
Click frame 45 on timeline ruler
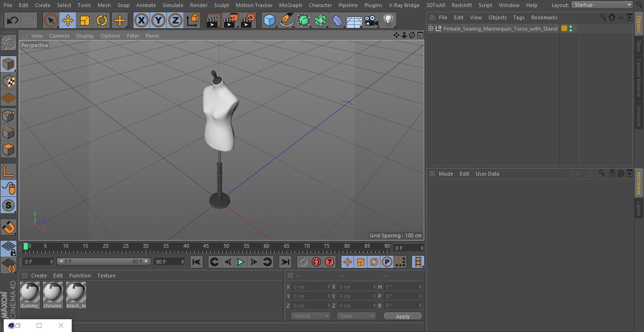(206, 246)
